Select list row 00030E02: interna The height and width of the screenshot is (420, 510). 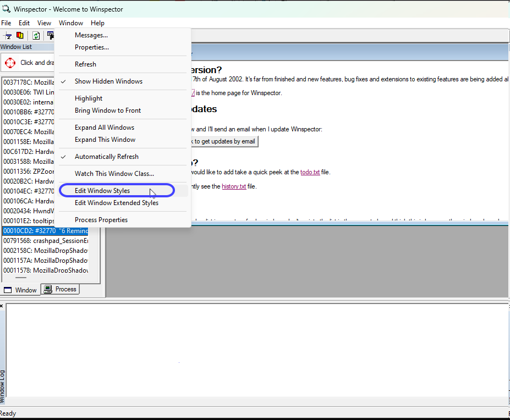click(x=29, y=102)
